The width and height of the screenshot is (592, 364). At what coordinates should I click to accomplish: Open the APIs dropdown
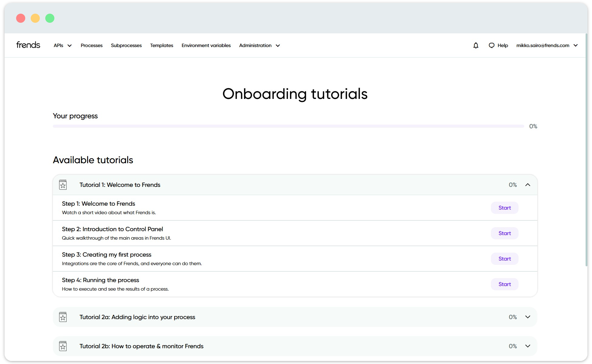[62, 45]
